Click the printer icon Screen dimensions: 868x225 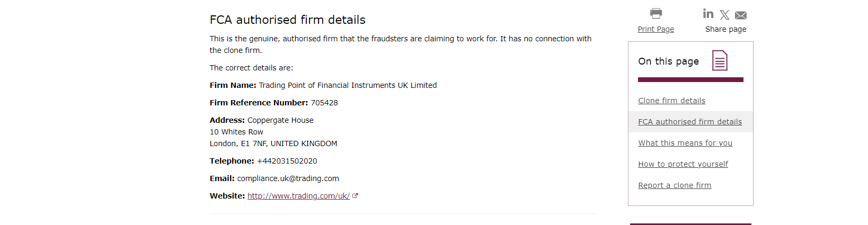click(x=656, y=13)
